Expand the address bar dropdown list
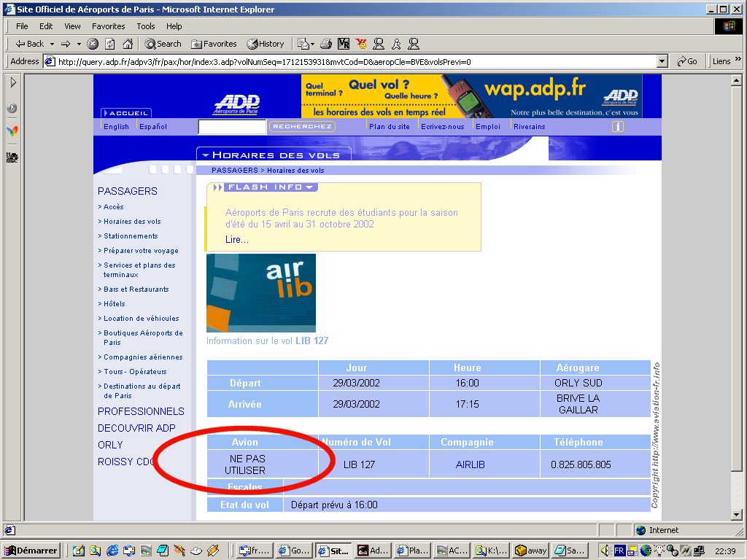 662,61
